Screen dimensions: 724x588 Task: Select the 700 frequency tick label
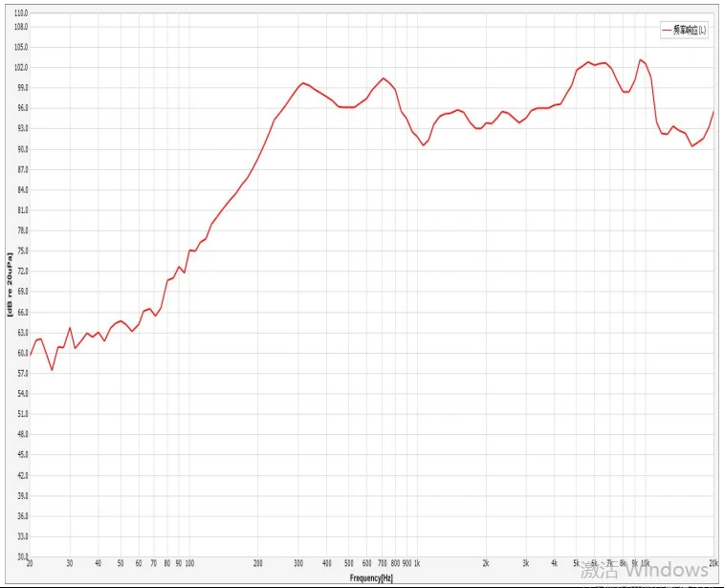(383, 563)
